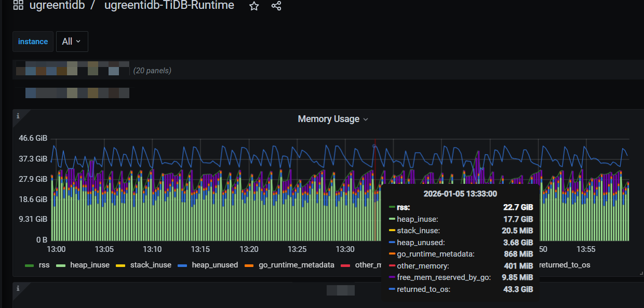Toggle the rss series in the legend

[44, 265]
